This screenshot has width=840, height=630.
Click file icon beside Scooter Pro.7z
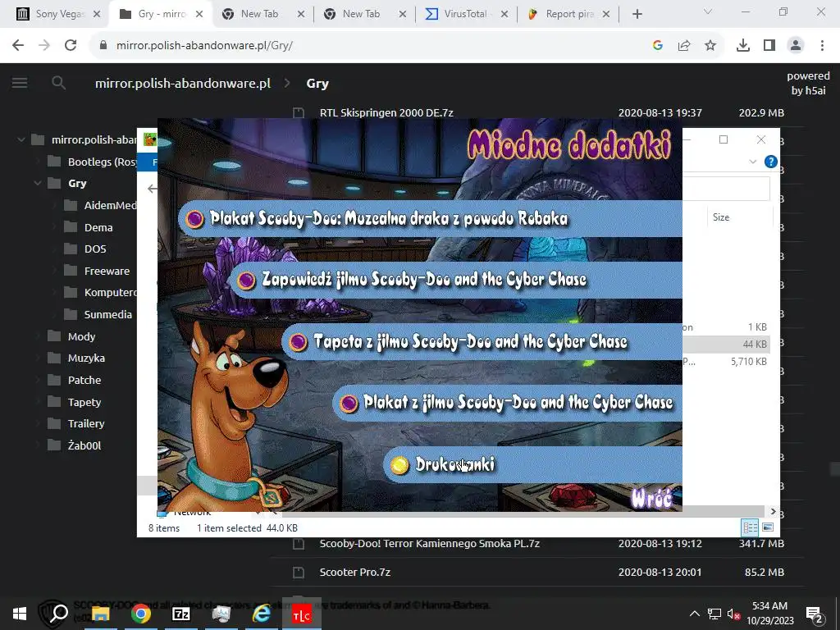[299, 572]
